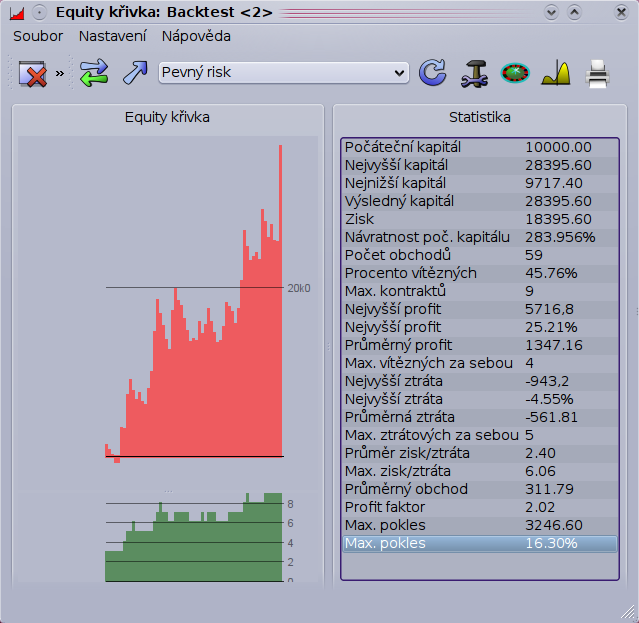Click the blue-green swap arrows icon

tap(94, 73)
